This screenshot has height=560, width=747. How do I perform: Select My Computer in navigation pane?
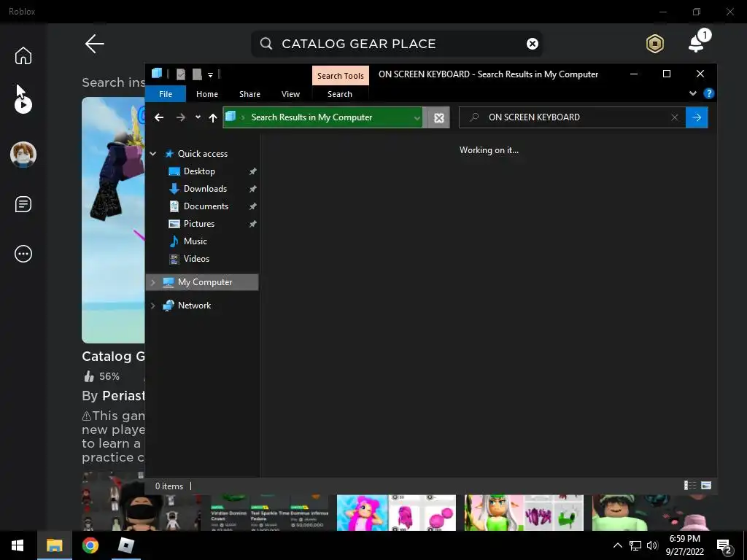[x=205, y=282]
